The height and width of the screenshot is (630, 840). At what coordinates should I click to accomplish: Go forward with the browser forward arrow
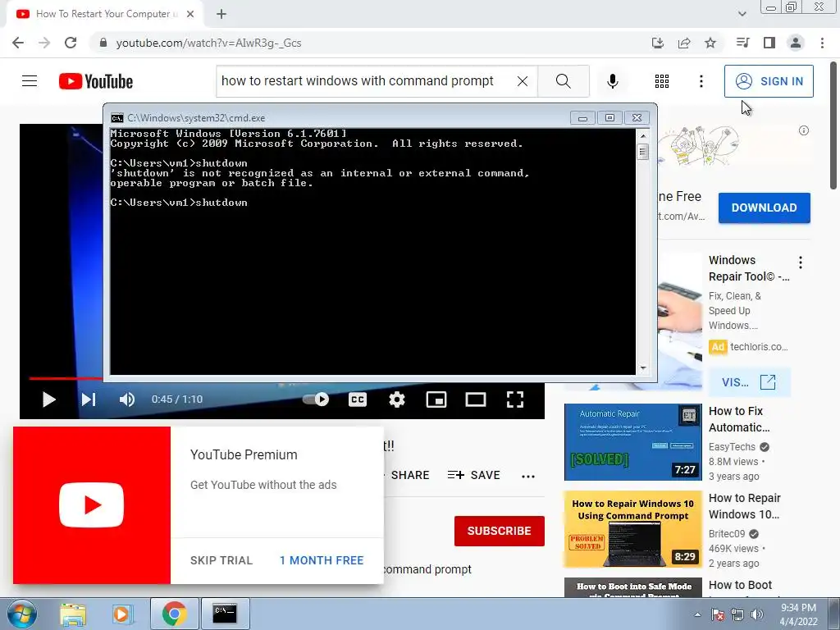tap(44, 43)
